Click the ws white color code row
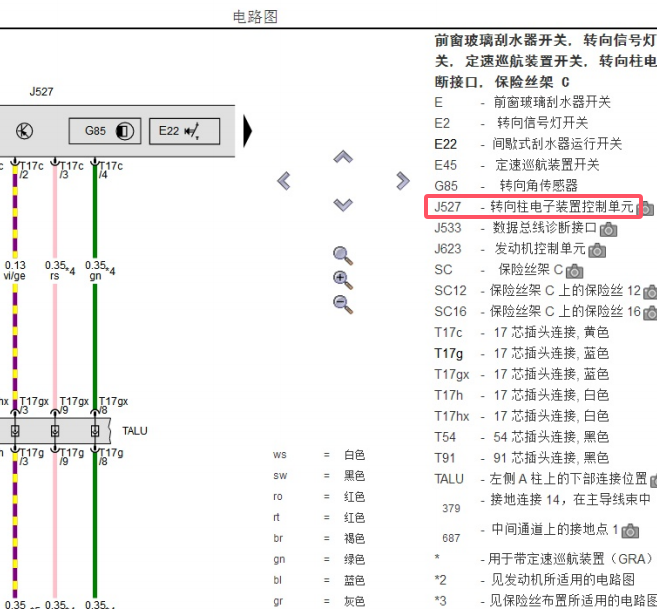This screenshot has width=657, height=609. [x=319, y=455]
